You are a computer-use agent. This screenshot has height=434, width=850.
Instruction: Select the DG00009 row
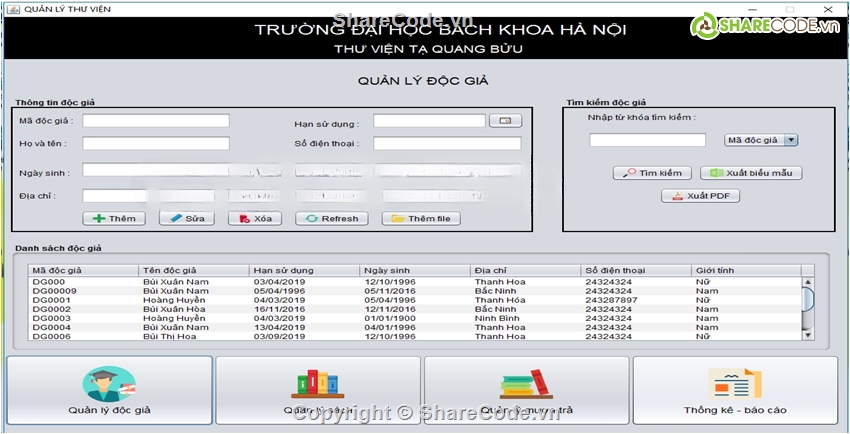click(x=415, y=291)
